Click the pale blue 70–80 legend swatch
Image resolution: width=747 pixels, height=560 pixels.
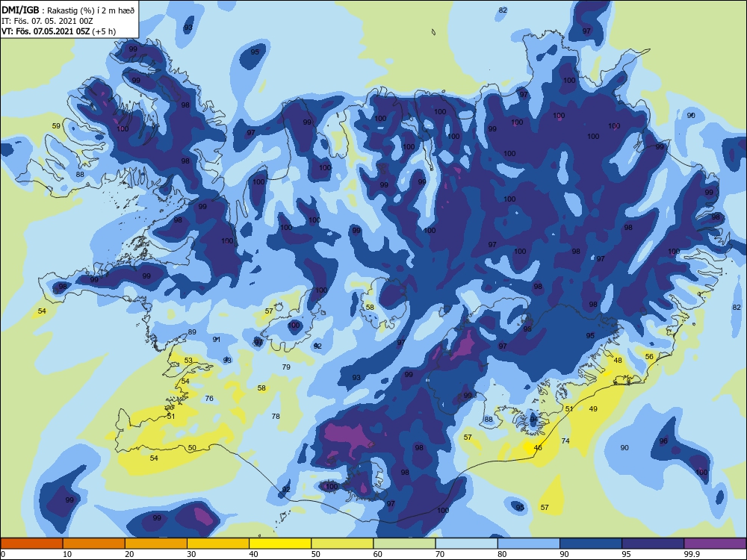[466, 544]
